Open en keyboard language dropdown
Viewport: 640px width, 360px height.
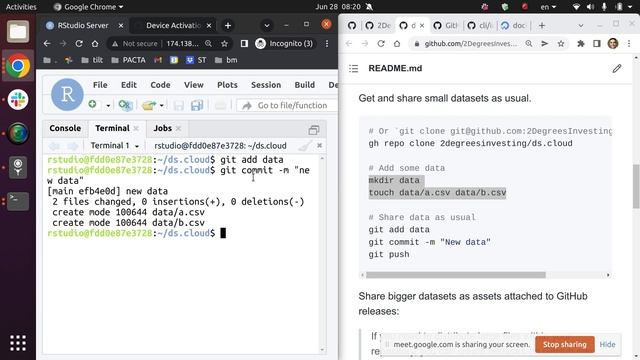(548, 7)
